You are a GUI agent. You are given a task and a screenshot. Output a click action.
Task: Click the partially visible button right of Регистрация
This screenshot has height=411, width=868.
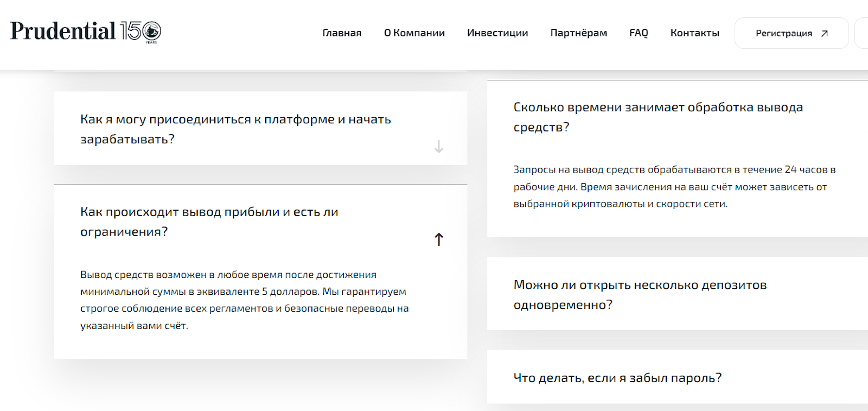coord(861,33)
